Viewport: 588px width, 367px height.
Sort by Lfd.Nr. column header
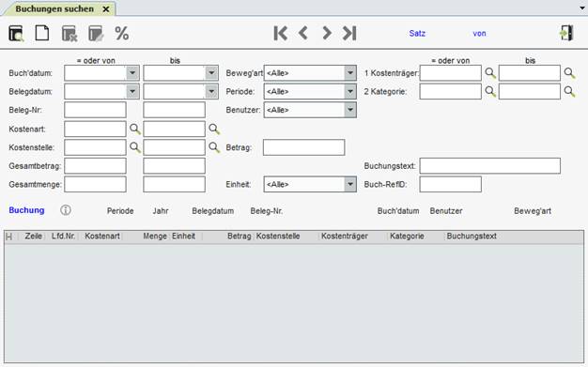(63, 237)
